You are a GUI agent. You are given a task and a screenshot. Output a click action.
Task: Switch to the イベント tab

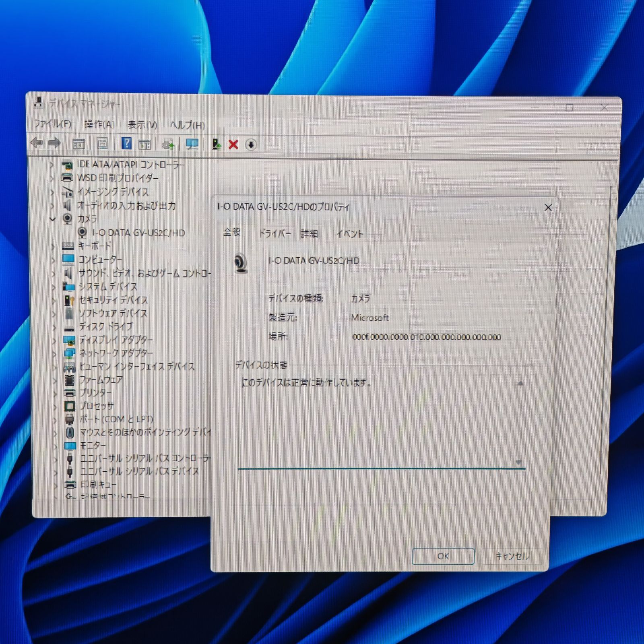(x=350, y=234)
